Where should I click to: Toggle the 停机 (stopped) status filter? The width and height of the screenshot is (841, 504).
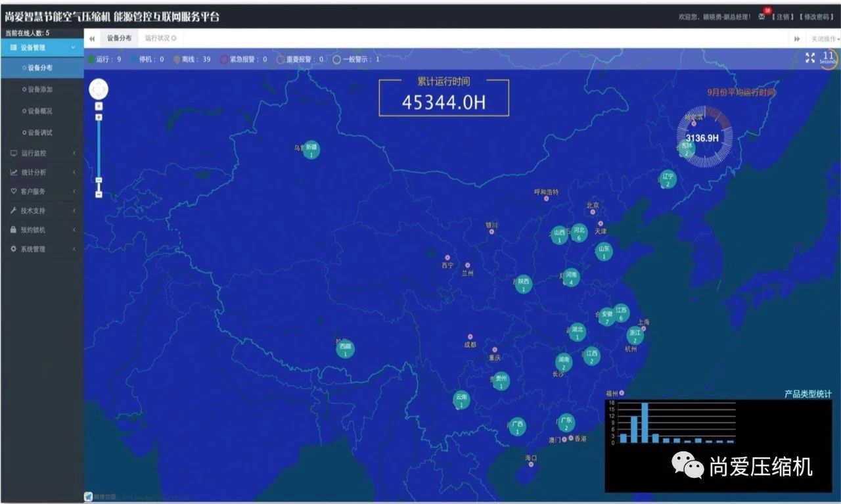(147, 59)
